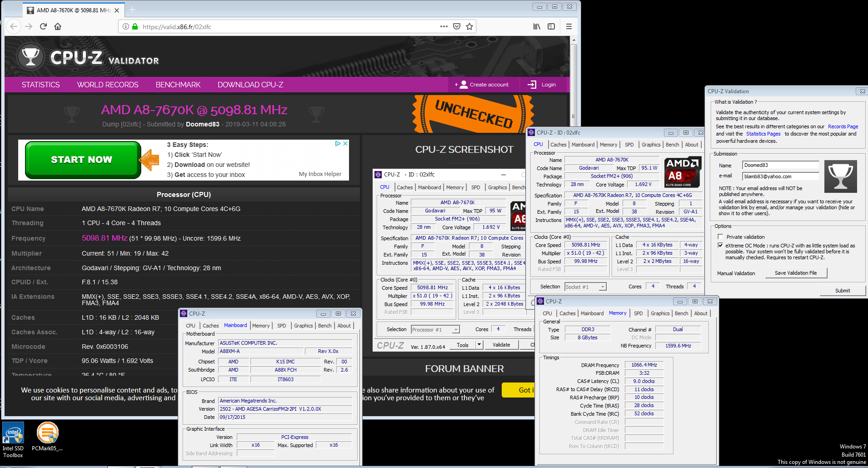Click the Name field containing Doomed83

click(x=780, y=165)
